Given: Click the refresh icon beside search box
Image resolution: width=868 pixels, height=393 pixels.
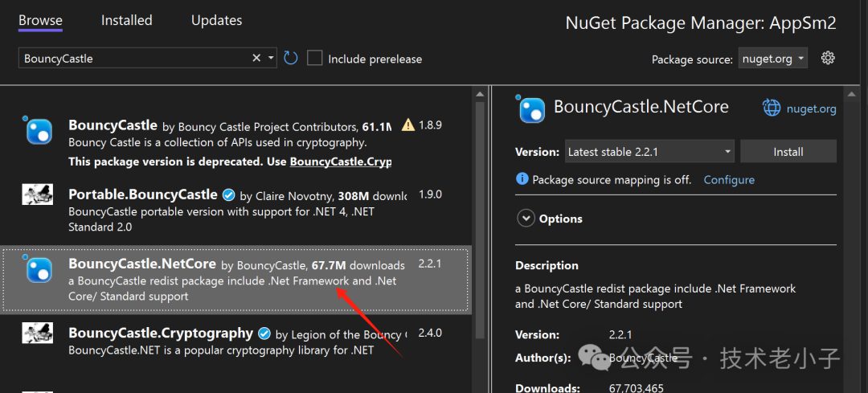Looking at the screenshot, I should pos(291,58).
